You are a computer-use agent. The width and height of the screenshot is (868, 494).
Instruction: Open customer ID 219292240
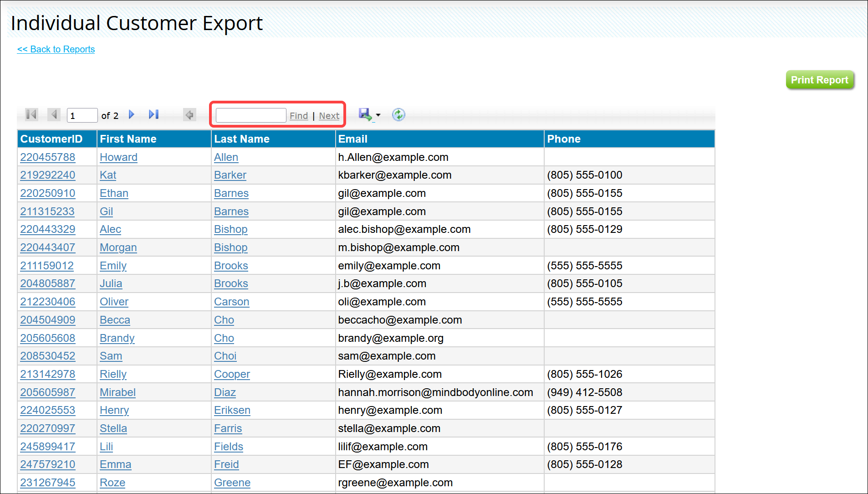[x=48, y=175]
